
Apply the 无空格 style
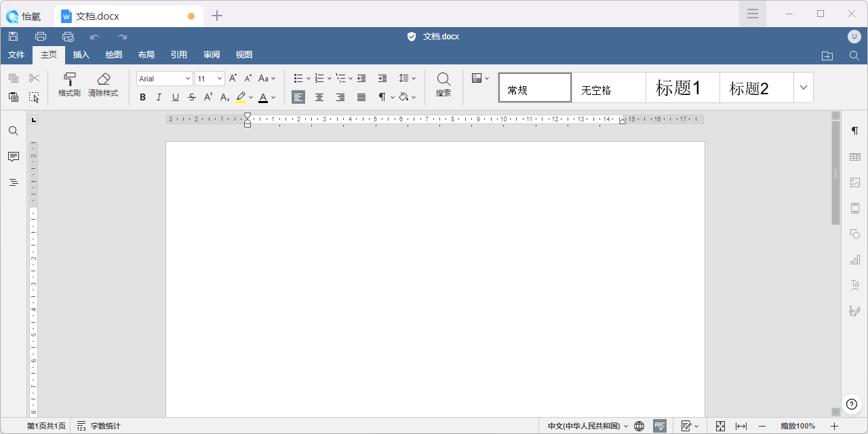click(x=608, y=87)
